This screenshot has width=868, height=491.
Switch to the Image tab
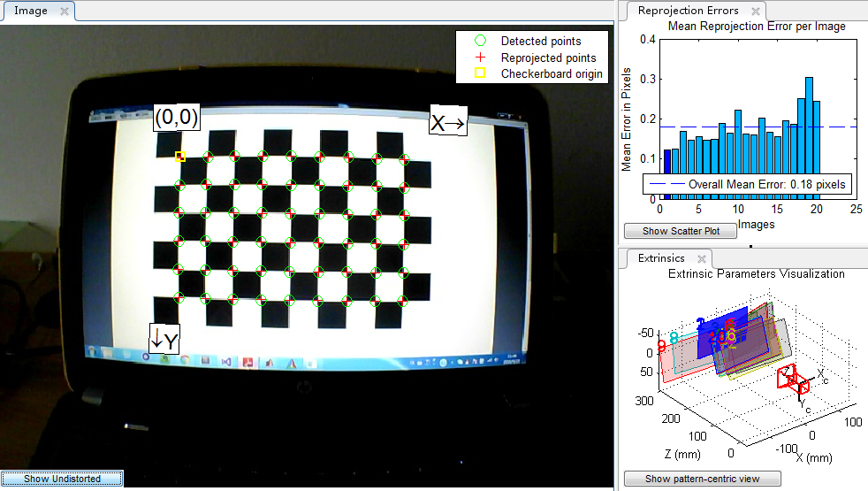[30, 11]
